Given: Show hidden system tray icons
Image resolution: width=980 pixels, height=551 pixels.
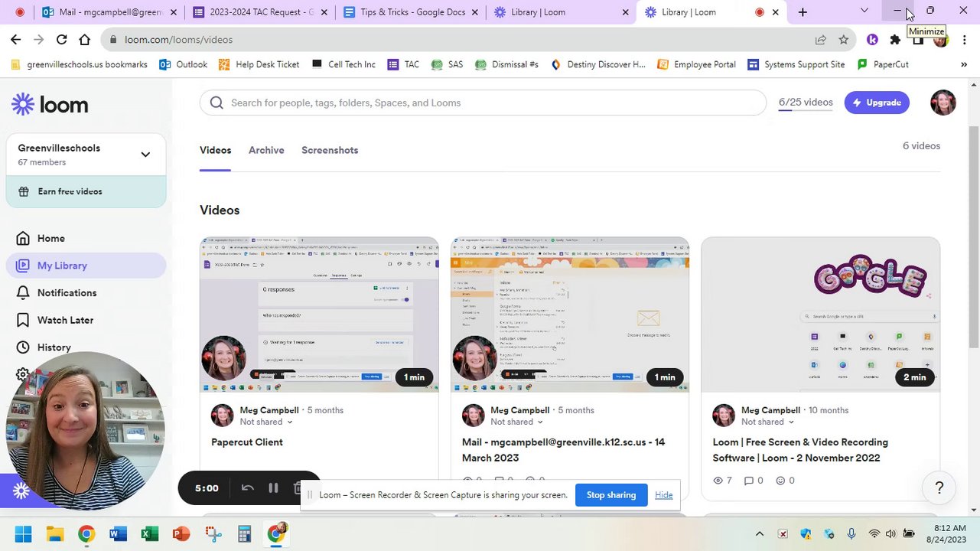Looking at the screenshot, I should (760, 534).
